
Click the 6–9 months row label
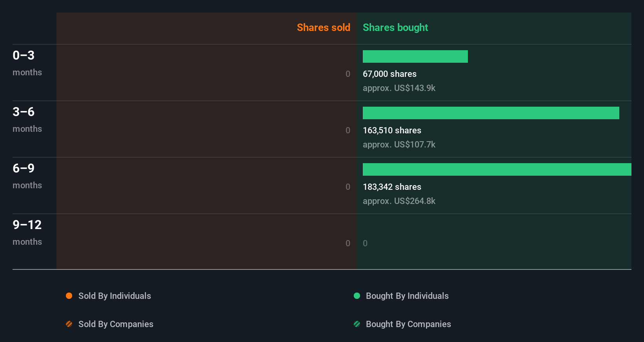[x=27, y=176]
